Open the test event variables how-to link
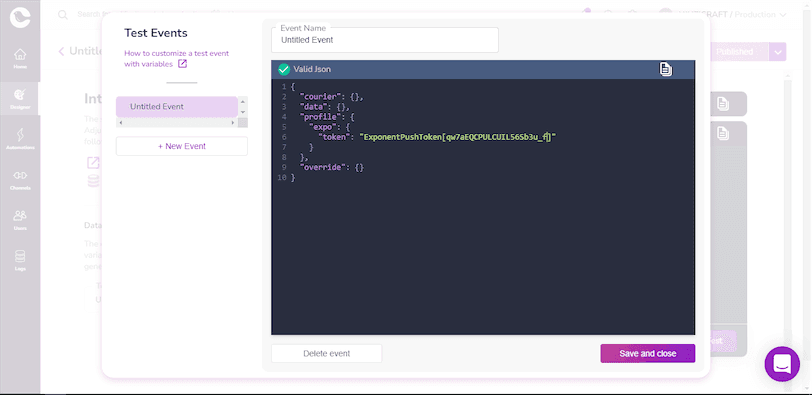 (x=177, y=58)
